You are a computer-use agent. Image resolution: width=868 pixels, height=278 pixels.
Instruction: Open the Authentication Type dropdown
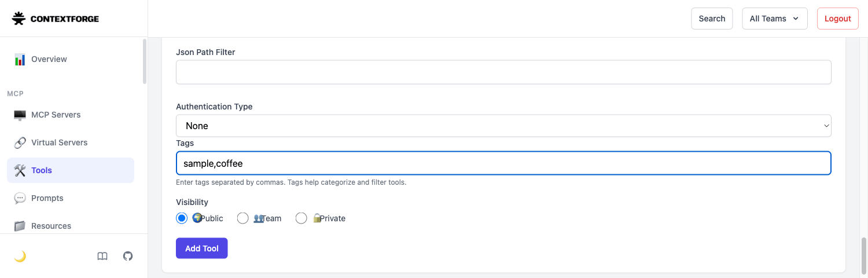click(x=503, y=126)
